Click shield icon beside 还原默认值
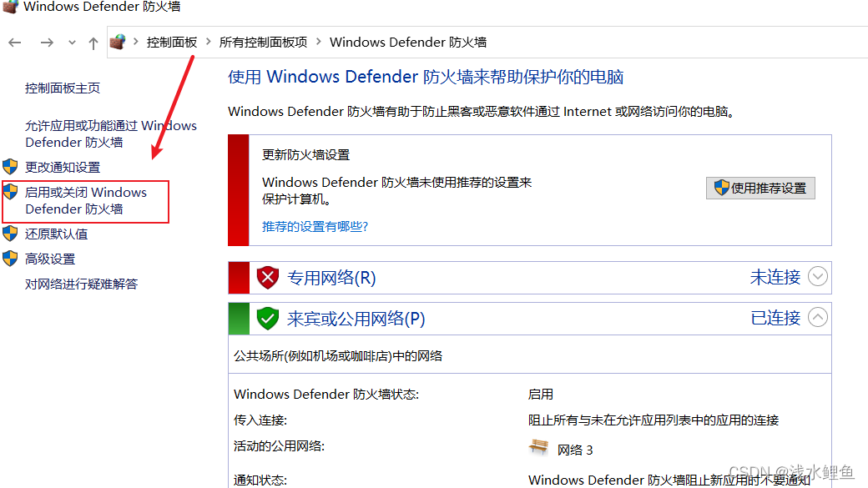 click(x=11, y=234)
